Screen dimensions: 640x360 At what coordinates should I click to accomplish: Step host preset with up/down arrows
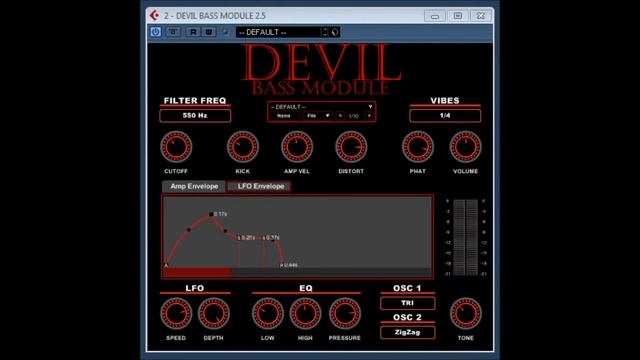(325, 32)
